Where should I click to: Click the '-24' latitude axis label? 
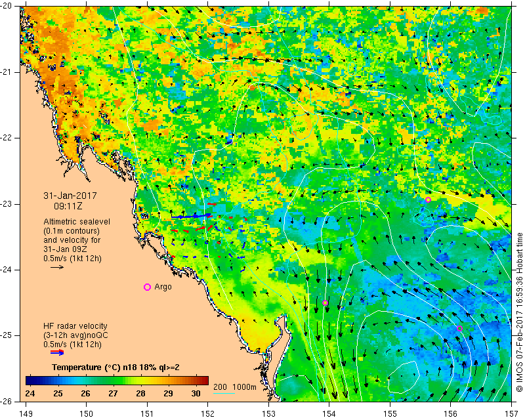tap(6, 270)
